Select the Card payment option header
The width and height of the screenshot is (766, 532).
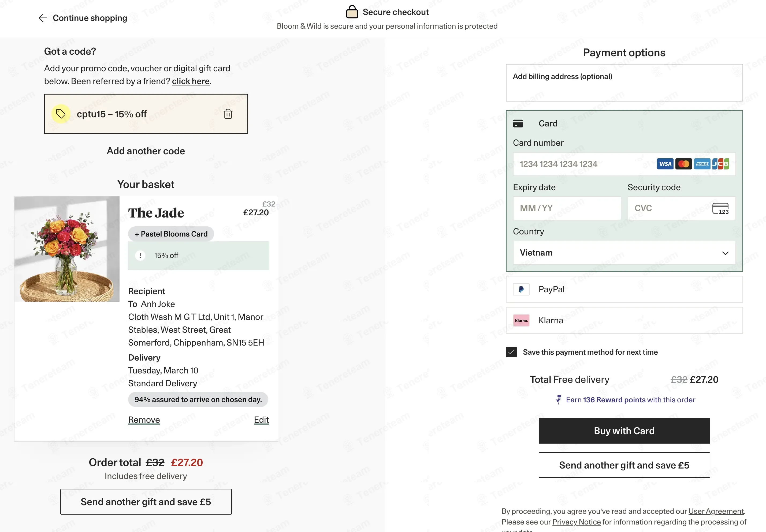coord(624,124)
